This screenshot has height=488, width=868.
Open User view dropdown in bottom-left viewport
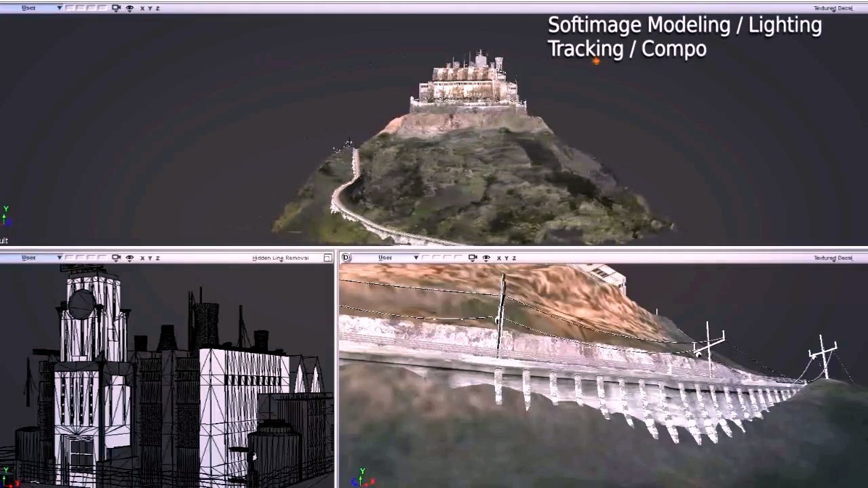[32, 258]
